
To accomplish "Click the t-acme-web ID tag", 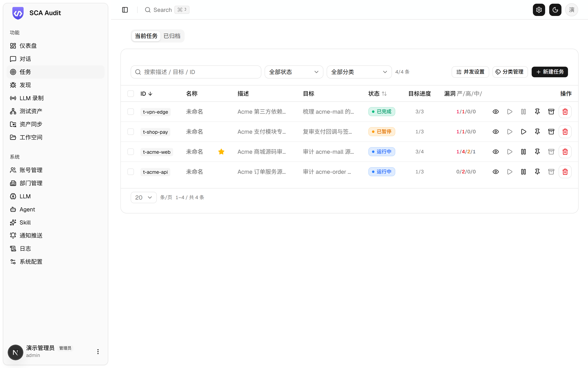I will pos(157,152).
